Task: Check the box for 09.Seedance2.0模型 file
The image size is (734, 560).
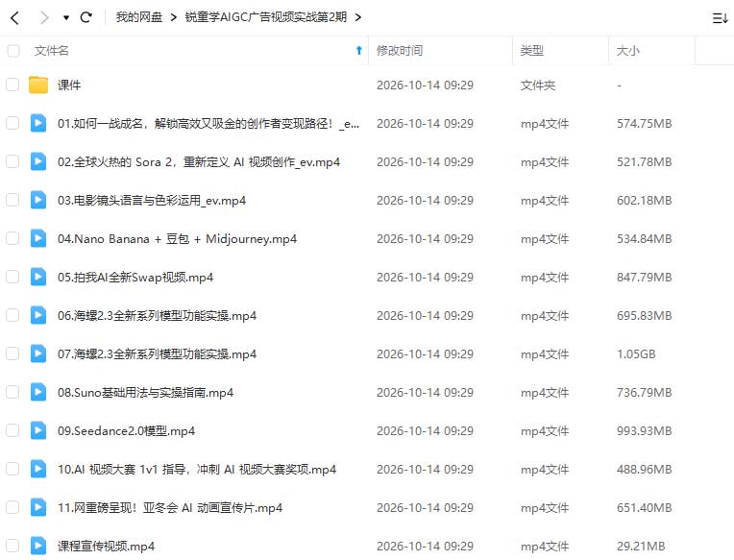Action: [x=12, y=430]
